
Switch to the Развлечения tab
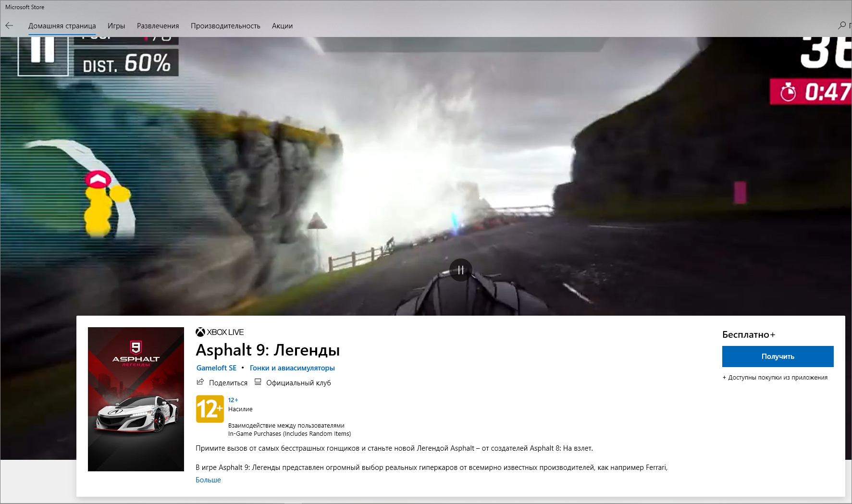[x=158, y=26]
